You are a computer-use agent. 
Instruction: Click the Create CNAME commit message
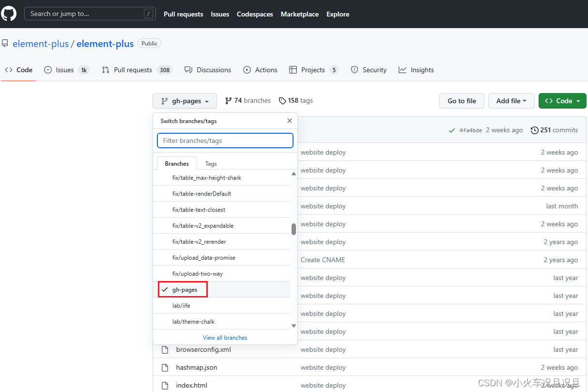tap(323, 260)
